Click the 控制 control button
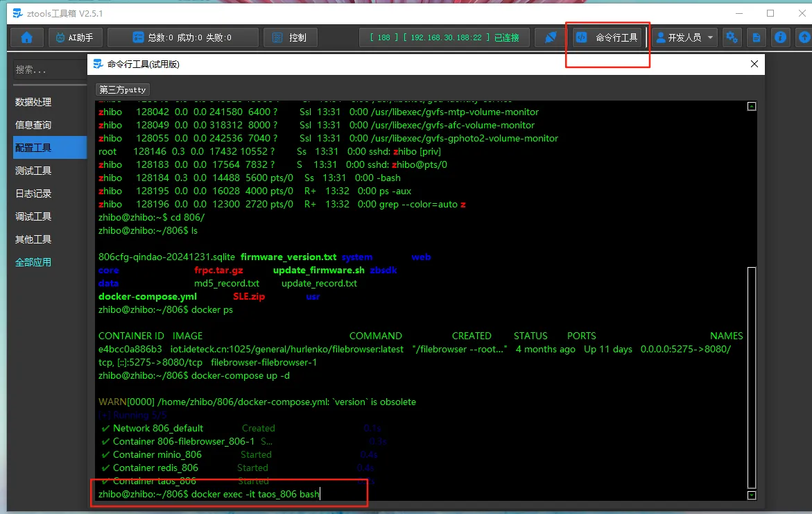This screenshot has width=812, height=514. tap(290, 37)
